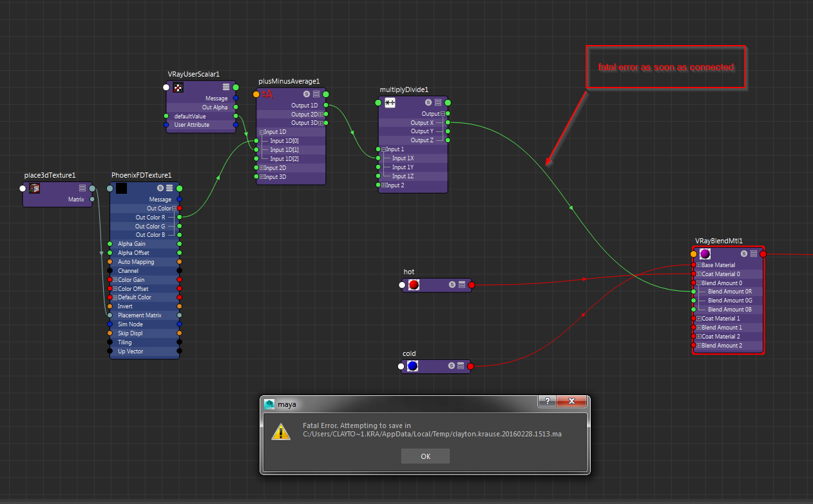Change view mode icon on hot node

[x=462, y=285]
